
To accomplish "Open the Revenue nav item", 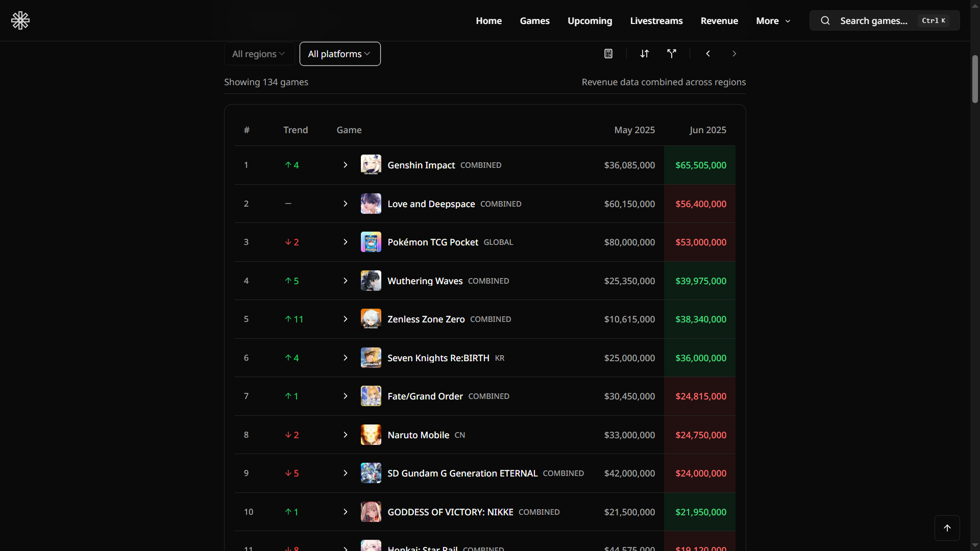I will (719, 20).
